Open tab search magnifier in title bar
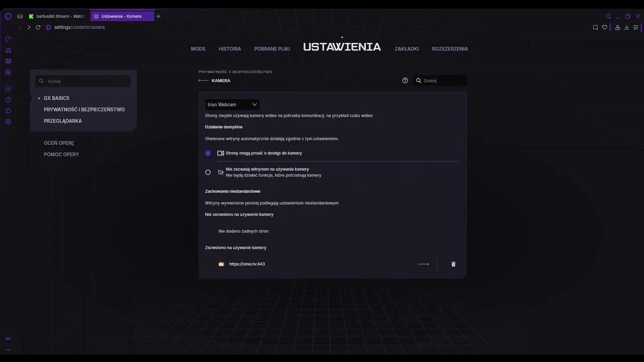 608,16
